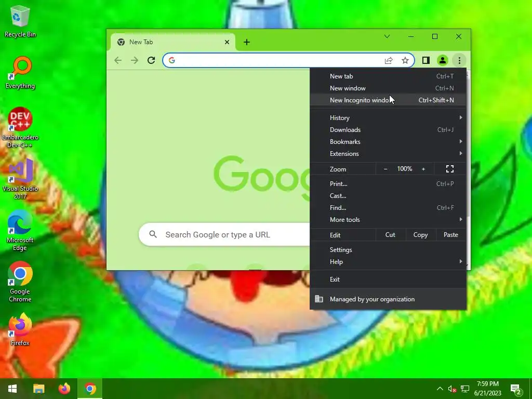Viewport: 532px width, 399px height.
Task: Bookmark this tab with the star icon
Action: (x=405, y=60)
